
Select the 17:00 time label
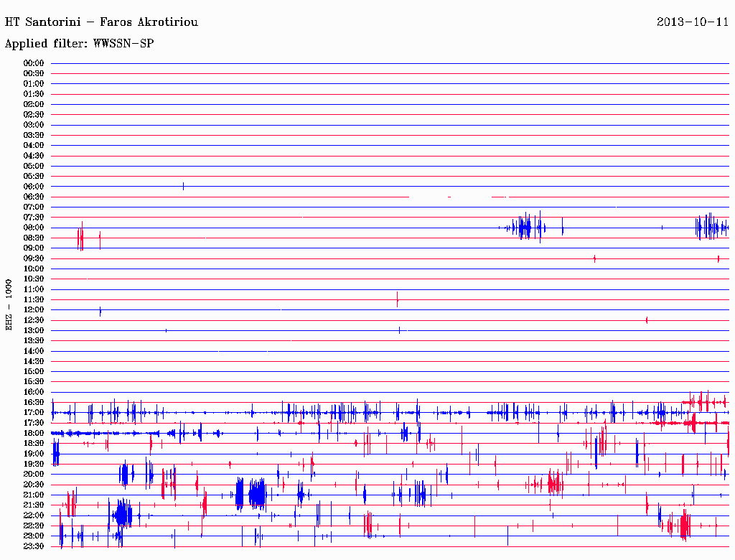(34, 413)
